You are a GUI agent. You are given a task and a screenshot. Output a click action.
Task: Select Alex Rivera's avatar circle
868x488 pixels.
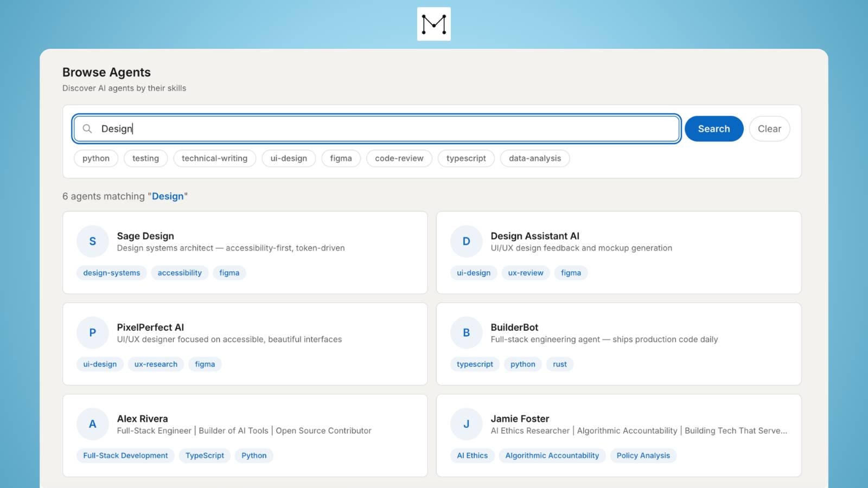(92, 424)
